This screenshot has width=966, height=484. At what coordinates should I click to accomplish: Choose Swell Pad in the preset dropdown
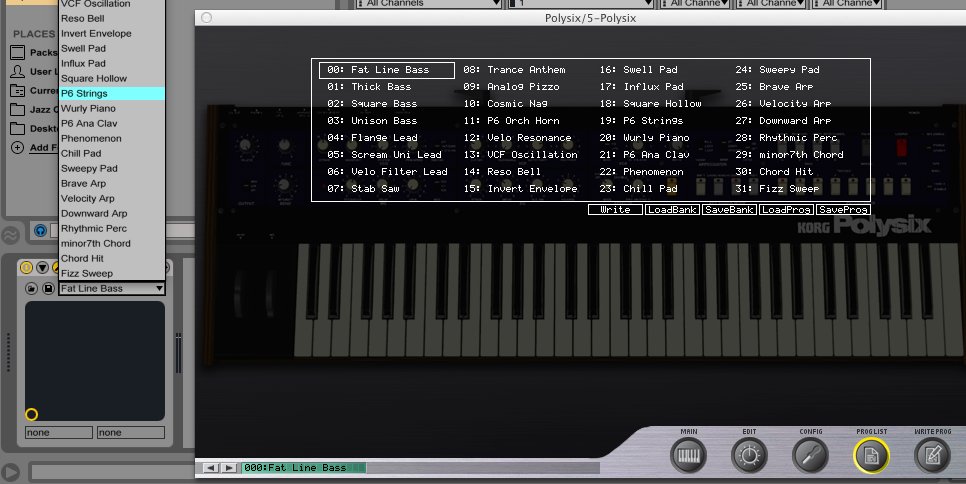112,48
